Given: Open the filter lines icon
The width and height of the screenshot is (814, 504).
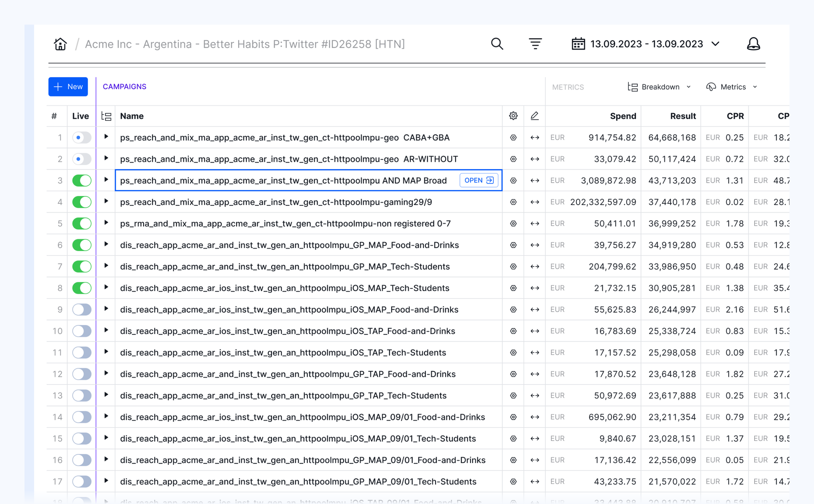Looking at the screenshot, I should [535, 44].
